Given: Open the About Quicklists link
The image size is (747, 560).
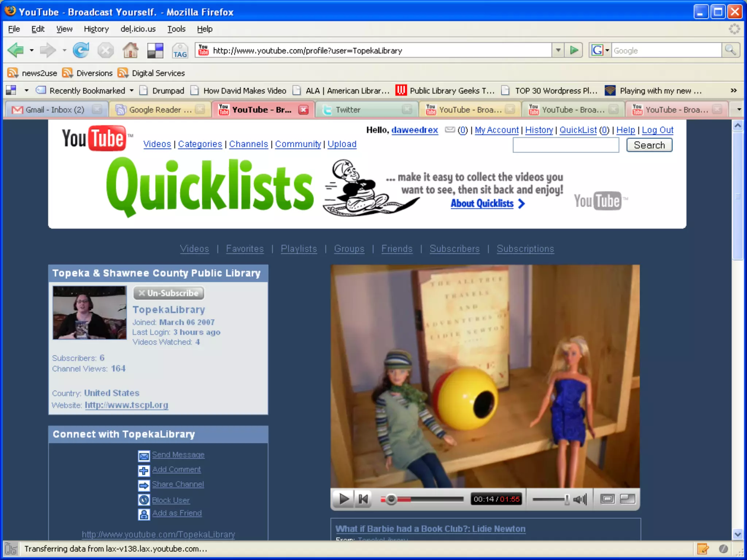Looking at the screenshot, I should pyautogui.click(x=482, y=203).
